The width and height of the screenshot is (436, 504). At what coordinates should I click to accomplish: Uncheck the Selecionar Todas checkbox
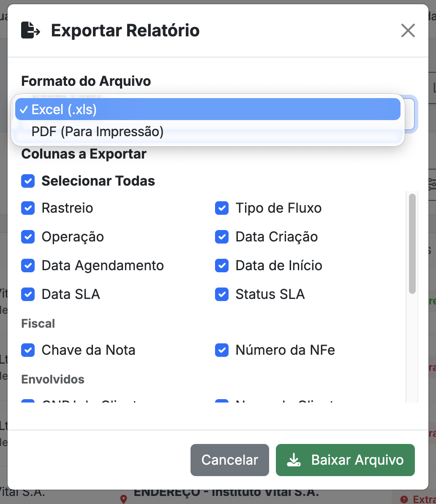pos(28,181)
